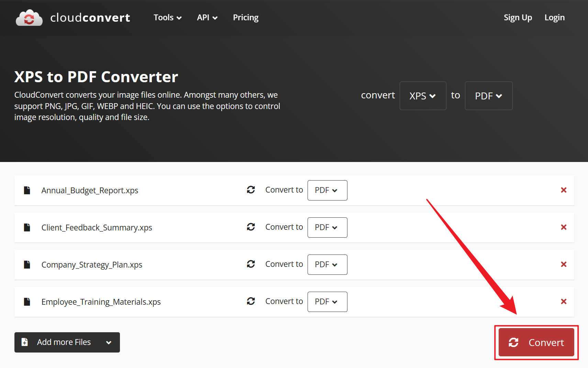Open the Login page
588x368 pixels.
click(554, 18)
